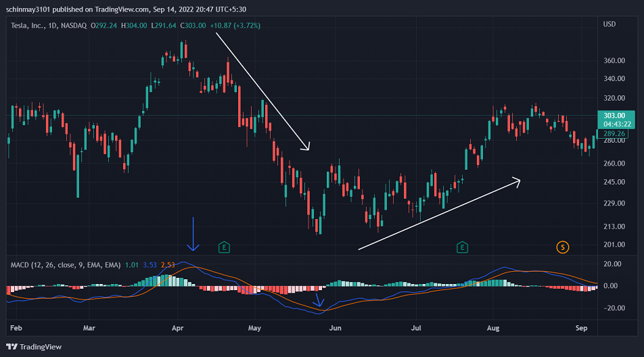644x357 pixels.
Task: Click the close price C303.00
Action: pyautogui.click(x=193, y=26)
